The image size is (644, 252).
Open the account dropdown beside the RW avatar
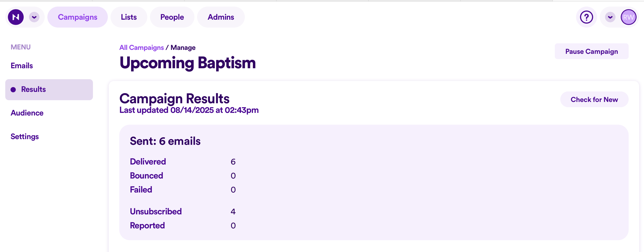(x=610, y=17)
